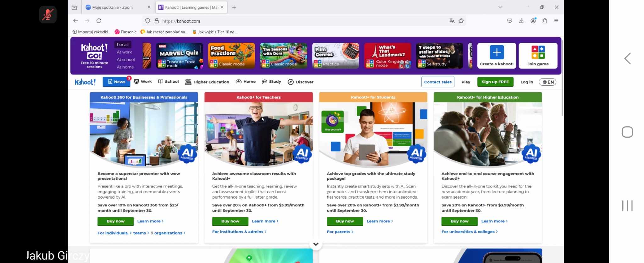Select the At school filter

click(126, 60)
